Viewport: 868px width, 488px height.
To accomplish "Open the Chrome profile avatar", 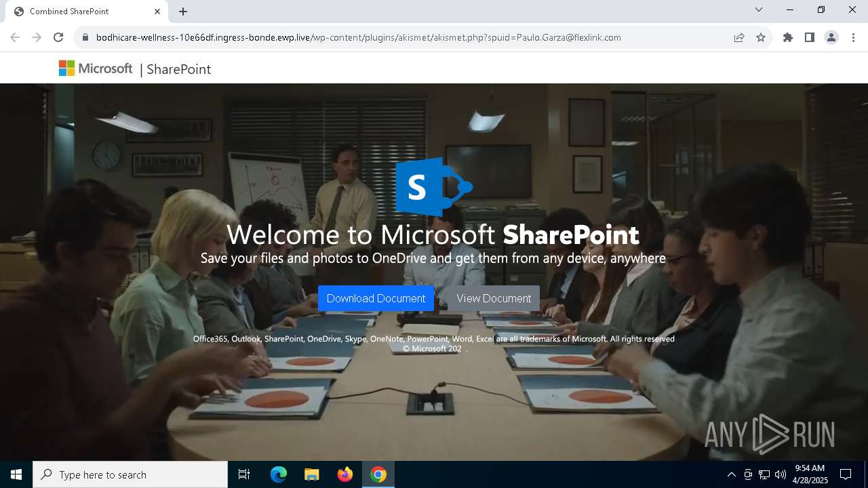I will pyautogui.click(x=831, y=37).
